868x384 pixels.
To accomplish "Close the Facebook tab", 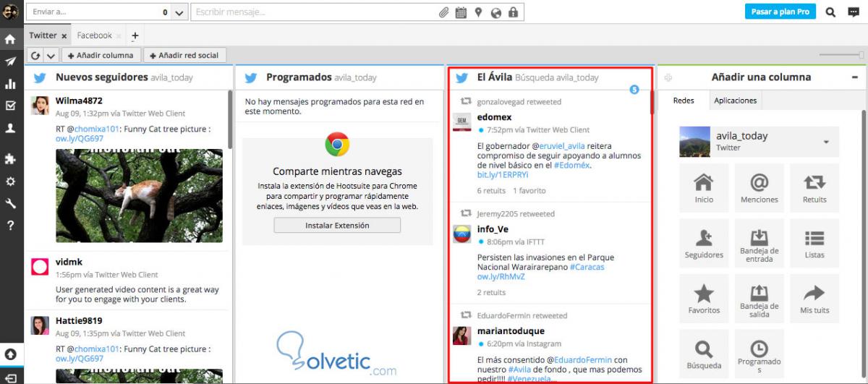I will click(119, 35).
